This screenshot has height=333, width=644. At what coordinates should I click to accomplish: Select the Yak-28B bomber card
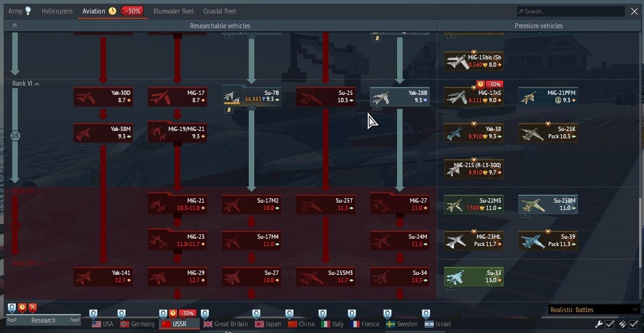click(x=400, y=97)
